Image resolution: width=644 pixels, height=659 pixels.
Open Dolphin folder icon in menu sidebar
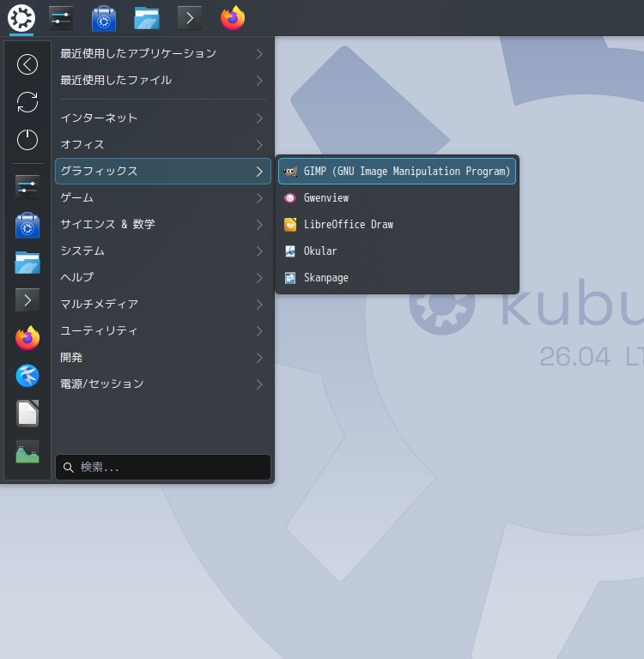tap(27, 263)
